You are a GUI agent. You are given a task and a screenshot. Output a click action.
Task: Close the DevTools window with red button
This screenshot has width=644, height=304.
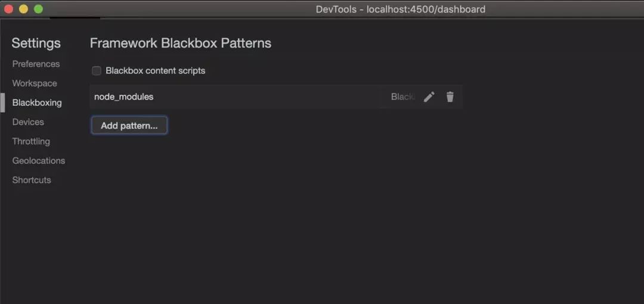click(x=8, y=9)
